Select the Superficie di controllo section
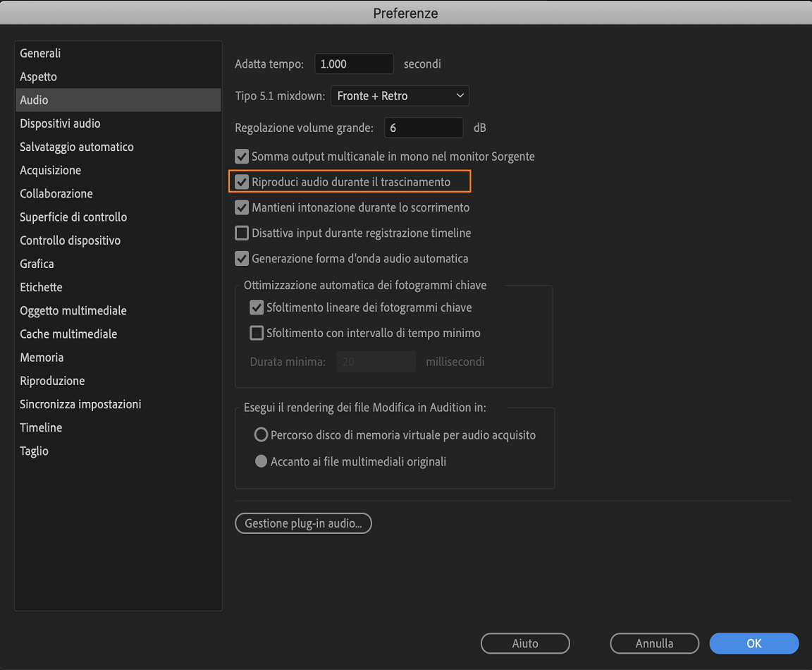 (73, 217)
